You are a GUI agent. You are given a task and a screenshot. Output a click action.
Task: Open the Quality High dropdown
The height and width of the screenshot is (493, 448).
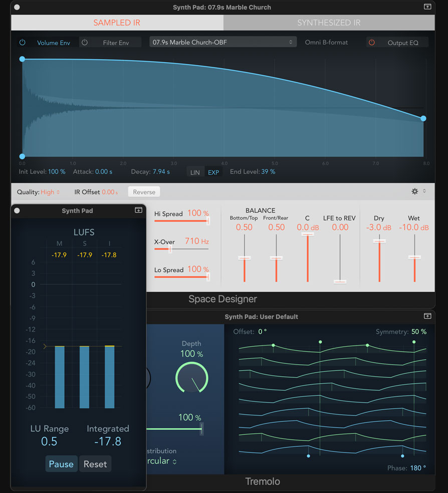pos(50,192)
